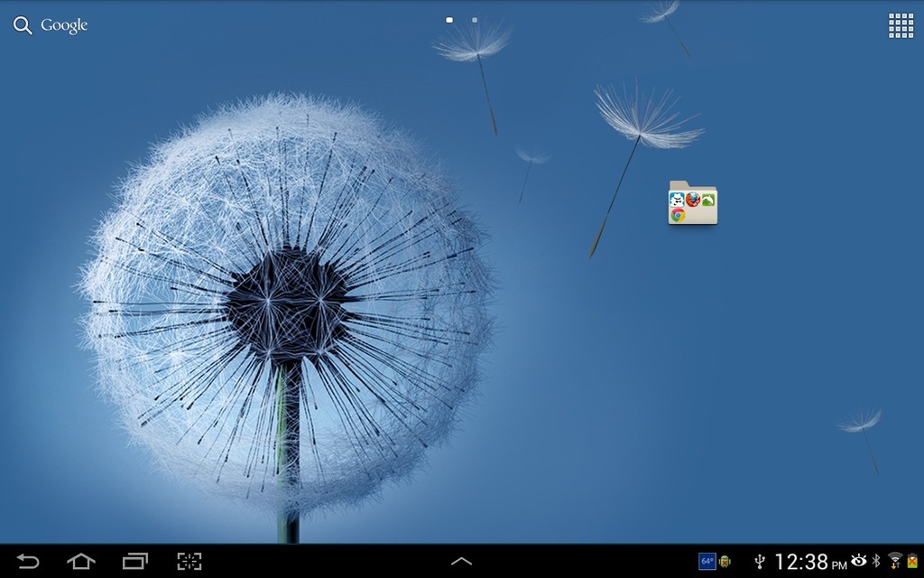Viewport: 924px width, 578px height.
Task: Expand the mini apps tray arrow
Action: [461, 562]
